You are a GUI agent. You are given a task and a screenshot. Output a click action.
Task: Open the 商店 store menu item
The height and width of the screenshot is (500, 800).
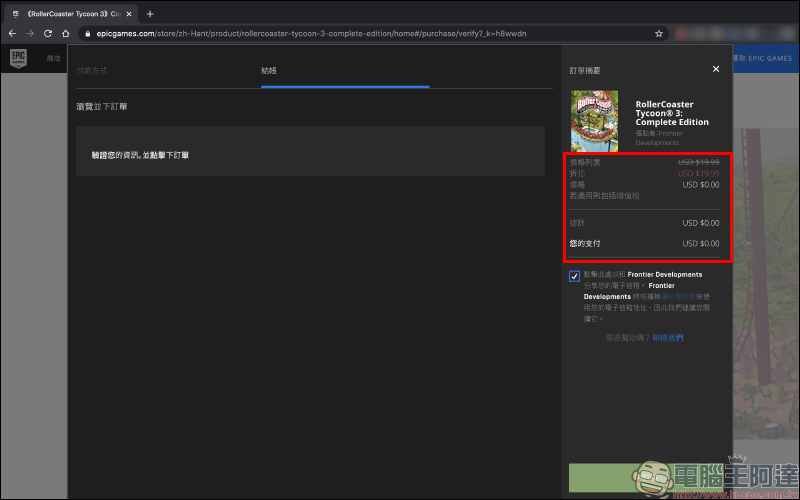(53, 58)
